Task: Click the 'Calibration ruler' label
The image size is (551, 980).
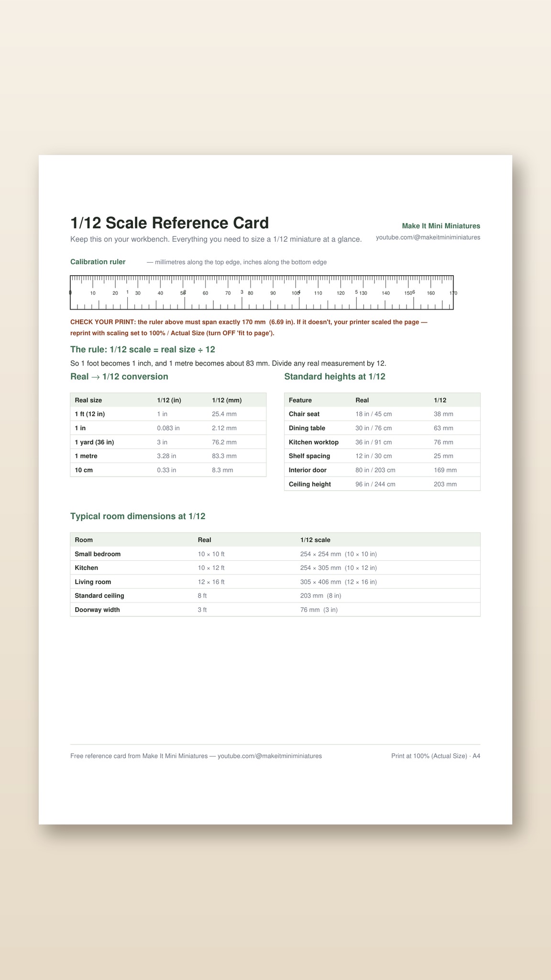Action: [98, 262]
